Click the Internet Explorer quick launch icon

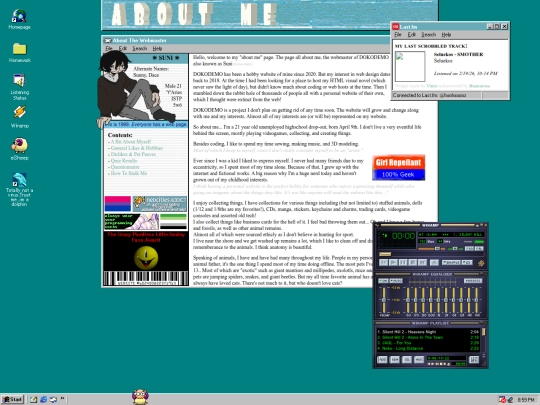[x=43, y=399]
